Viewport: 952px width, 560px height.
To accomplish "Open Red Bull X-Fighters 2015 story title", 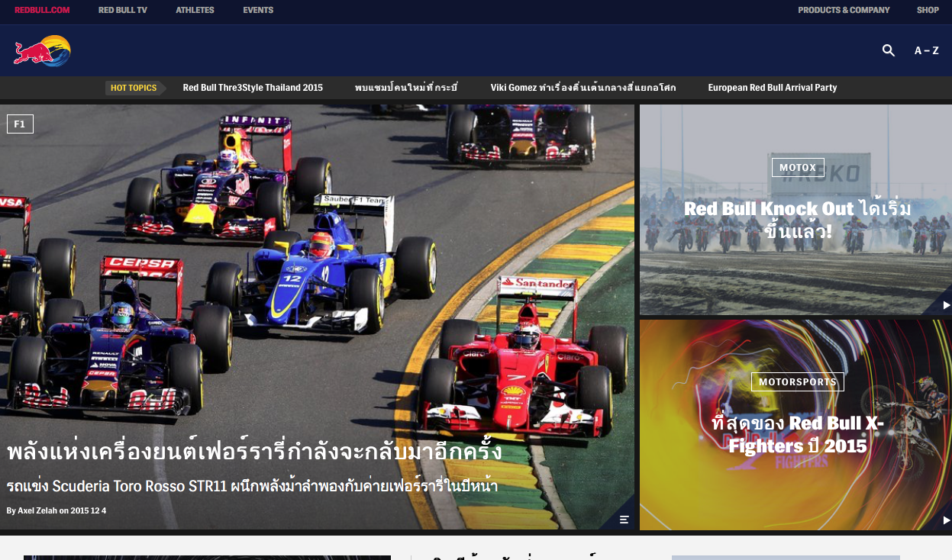I will pos(798,433).
